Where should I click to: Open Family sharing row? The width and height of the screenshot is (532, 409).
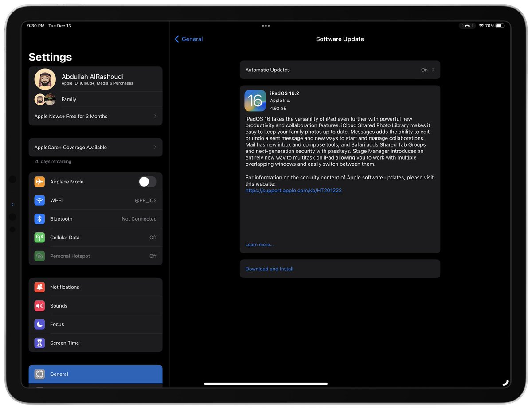pyautogui.click(x=95, y=99)
